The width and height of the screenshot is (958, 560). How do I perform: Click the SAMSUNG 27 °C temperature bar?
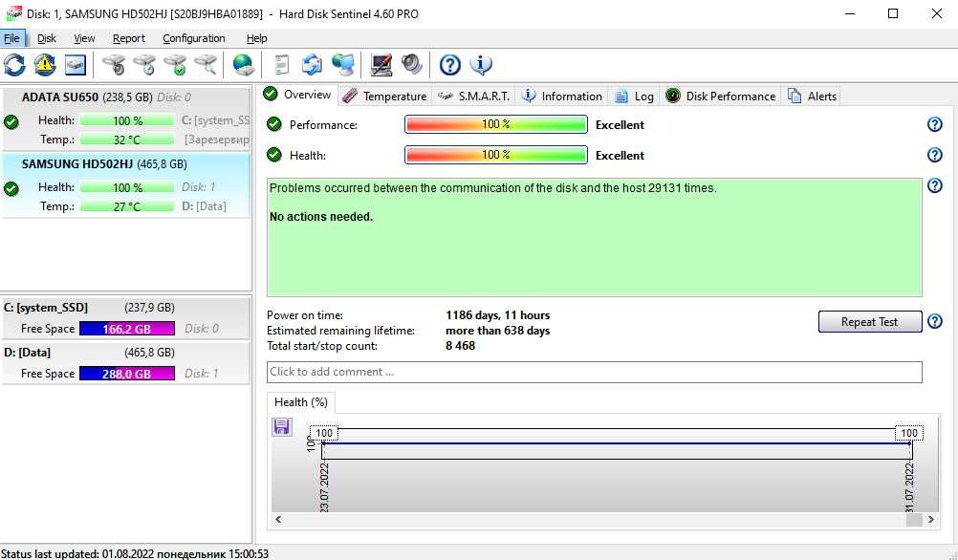point(127,206)
